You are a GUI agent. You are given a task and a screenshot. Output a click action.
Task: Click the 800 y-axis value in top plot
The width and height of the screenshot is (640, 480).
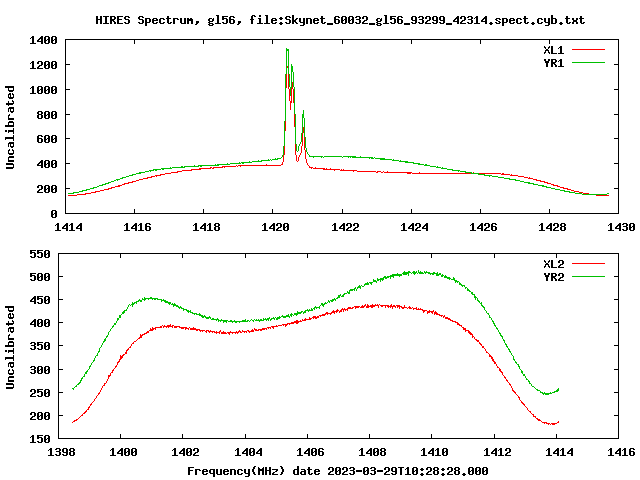click(47, 115)
